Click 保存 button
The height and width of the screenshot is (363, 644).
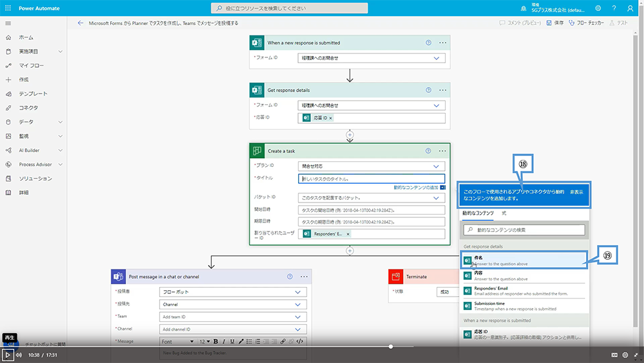click(x=555, y=23)
